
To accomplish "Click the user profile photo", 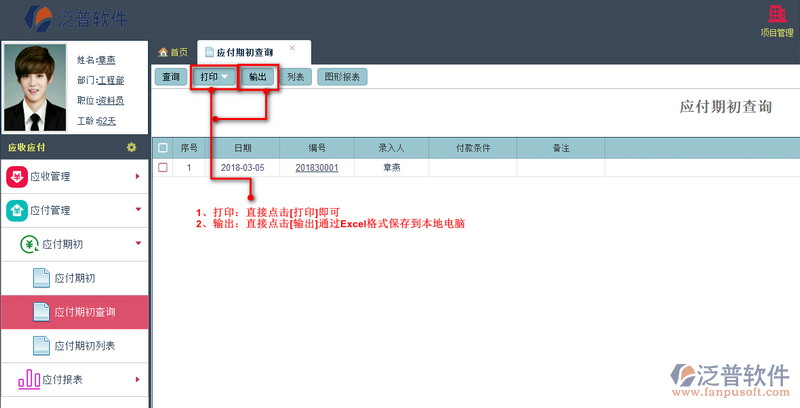I will coord(38,88).
